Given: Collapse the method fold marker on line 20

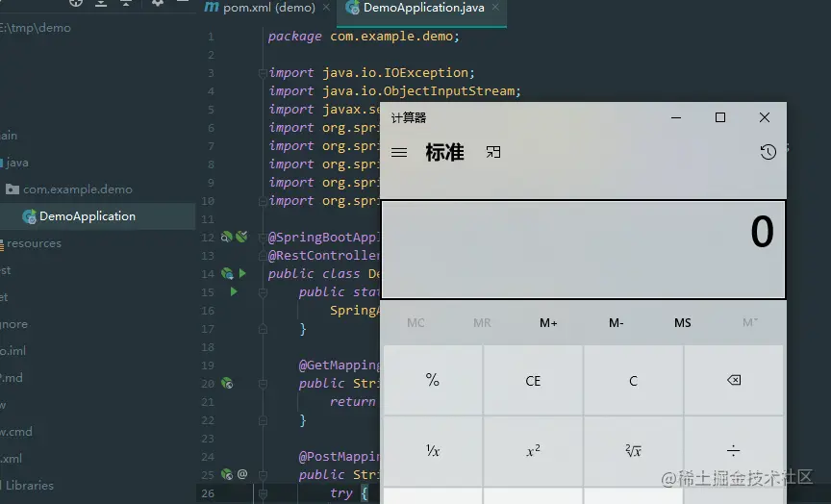Looking at the screenshot, I should (x=263, y=383).
